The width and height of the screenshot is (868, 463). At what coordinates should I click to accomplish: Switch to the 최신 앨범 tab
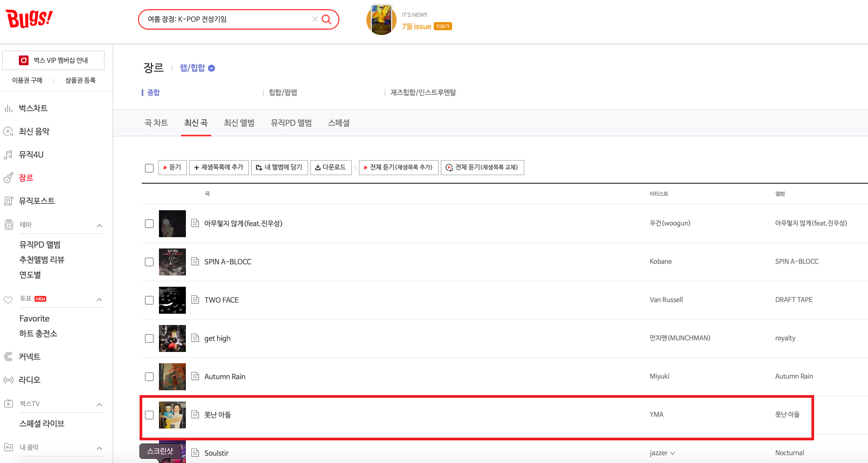(239, 123)
